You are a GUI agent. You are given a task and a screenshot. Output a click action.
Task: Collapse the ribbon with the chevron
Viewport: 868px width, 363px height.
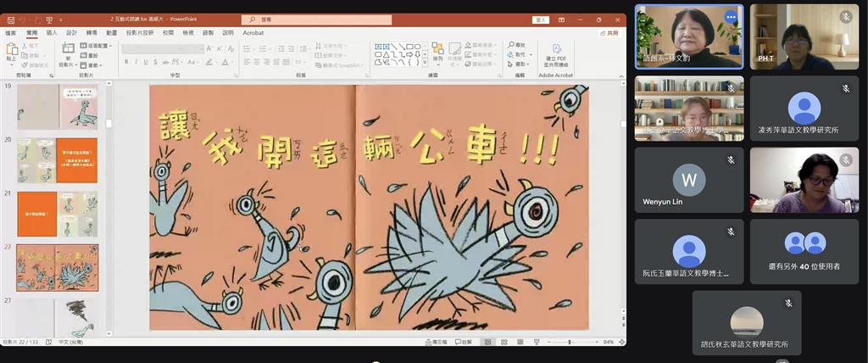tap(621, 75)
